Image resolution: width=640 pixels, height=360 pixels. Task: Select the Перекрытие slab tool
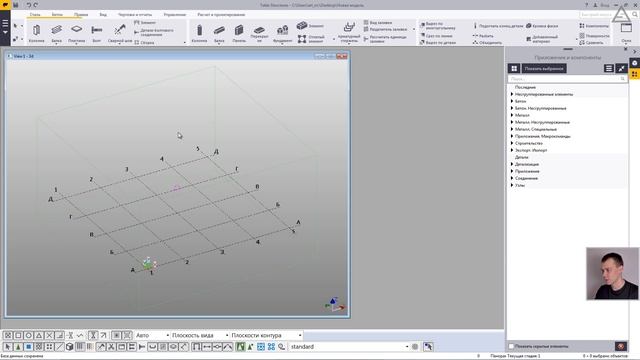click(x=259, y=33)
